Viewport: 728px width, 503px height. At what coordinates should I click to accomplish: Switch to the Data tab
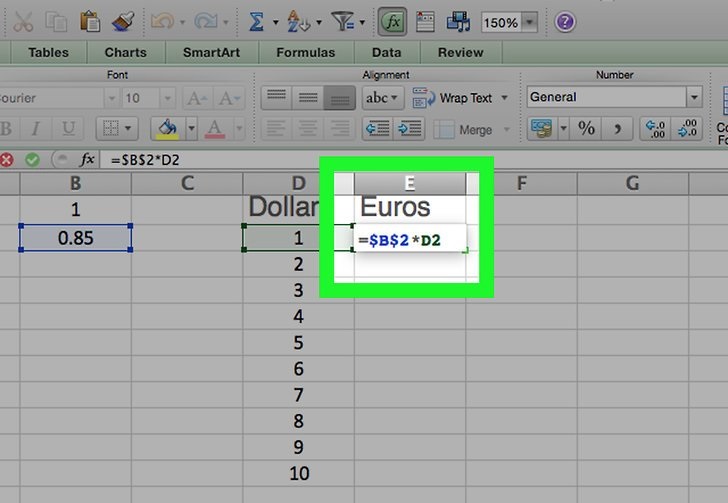pos(387,52)
